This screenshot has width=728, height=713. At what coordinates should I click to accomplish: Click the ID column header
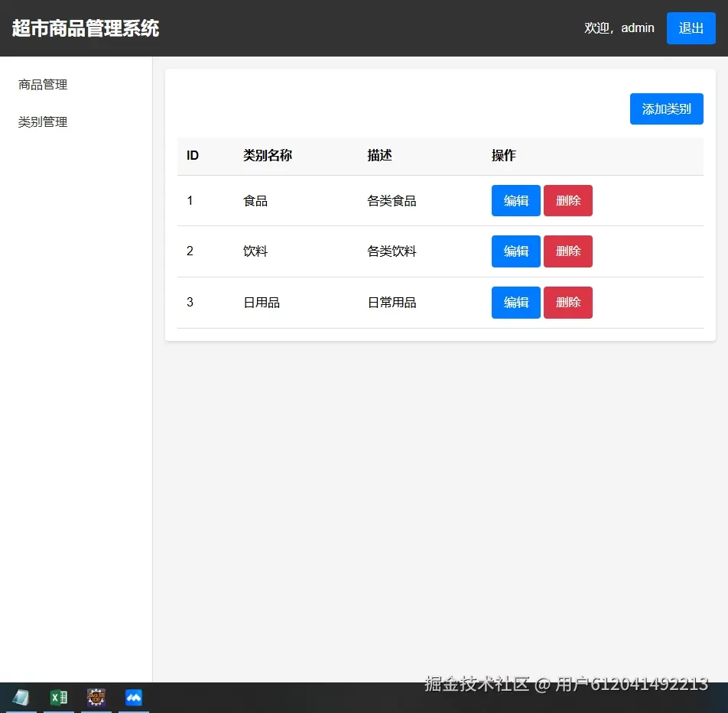click(x=193, y=155)
